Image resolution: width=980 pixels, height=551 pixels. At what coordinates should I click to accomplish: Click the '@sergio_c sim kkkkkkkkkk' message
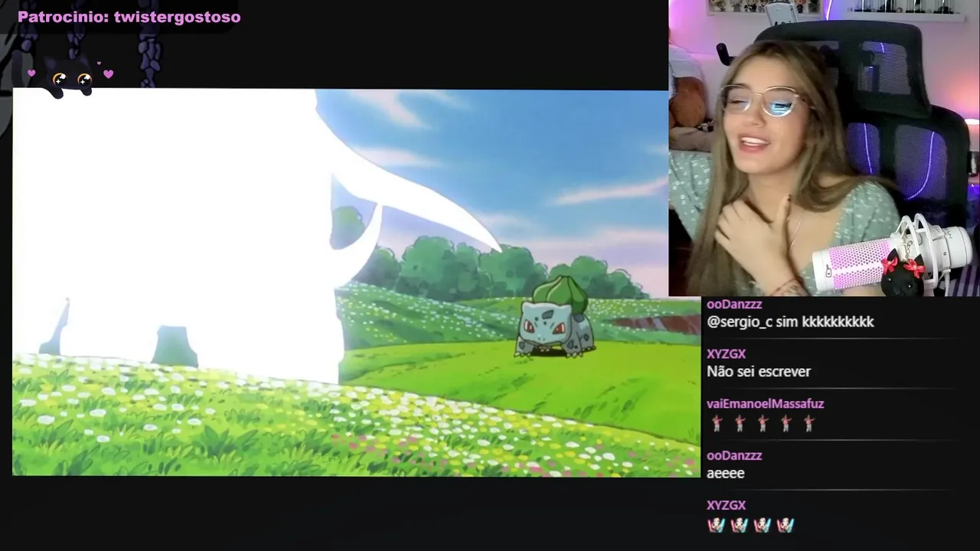tap(790, 322)
